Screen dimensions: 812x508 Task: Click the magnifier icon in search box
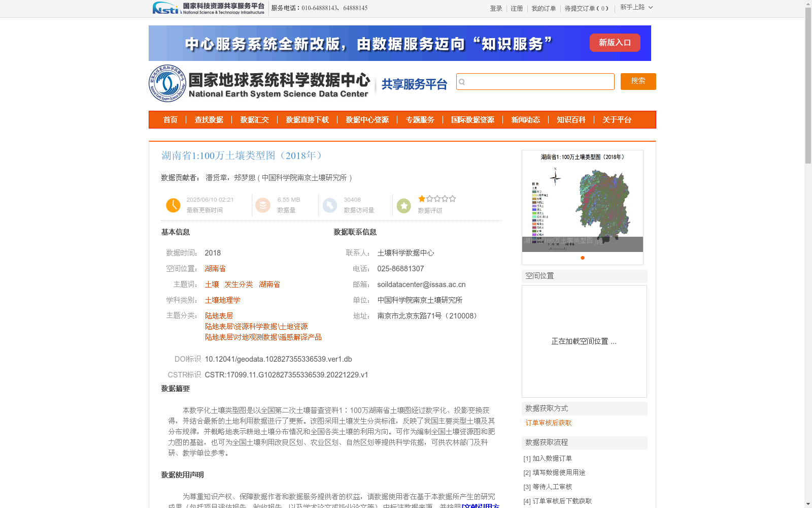tap(462, 82)
